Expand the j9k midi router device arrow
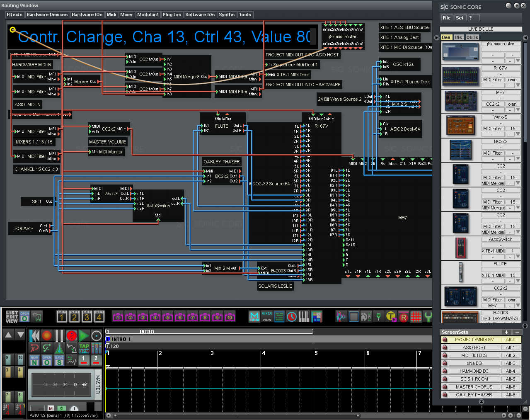This screenshot has height=420, width=530. 518,61
